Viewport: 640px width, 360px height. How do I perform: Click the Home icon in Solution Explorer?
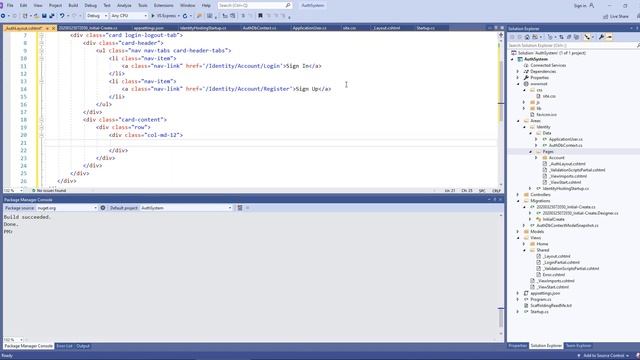coord(527,37)
